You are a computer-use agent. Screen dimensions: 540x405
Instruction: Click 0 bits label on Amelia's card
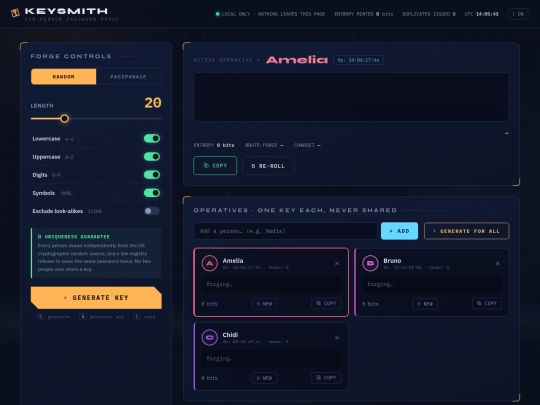(209, 304)
